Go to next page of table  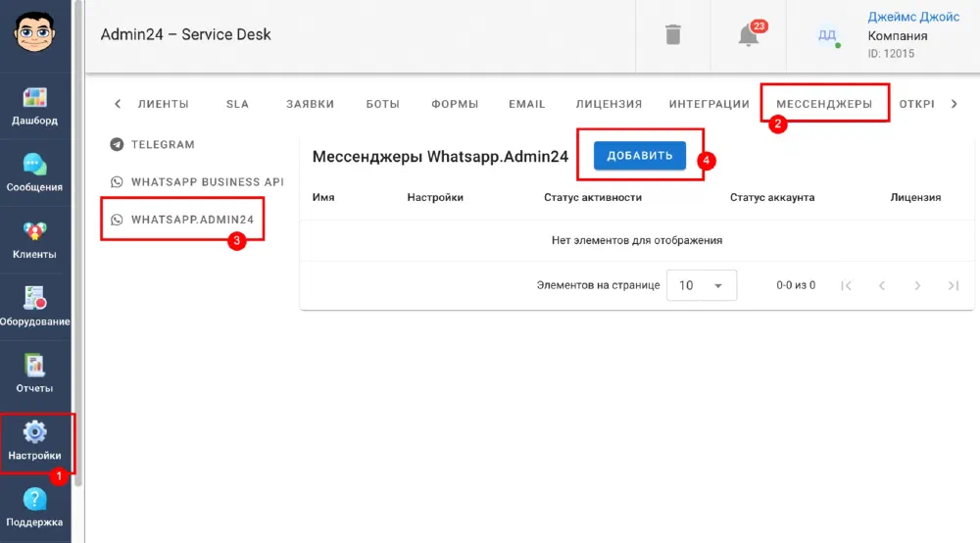coord(917,285)
